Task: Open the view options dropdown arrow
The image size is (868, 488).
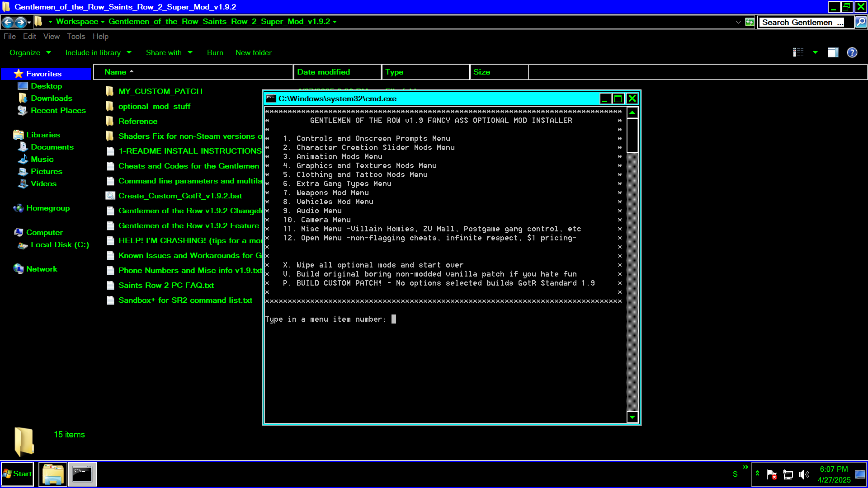Action: 815,52
